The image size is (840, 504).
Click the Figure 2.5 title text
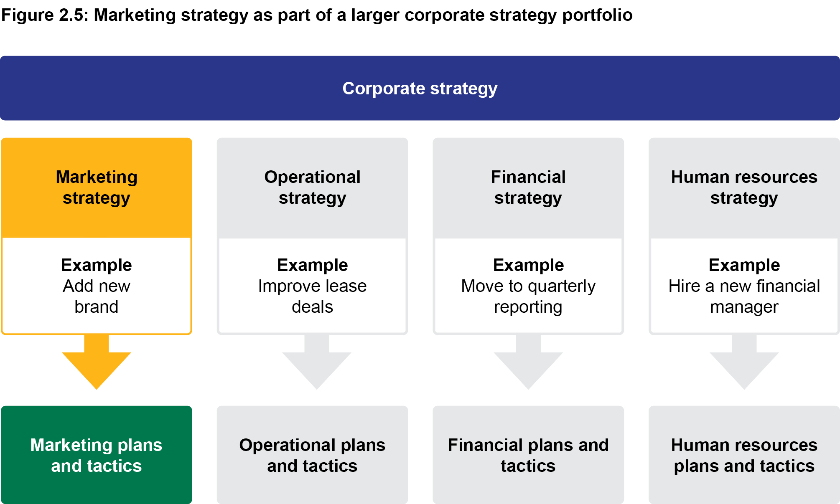tap(317, 15)
